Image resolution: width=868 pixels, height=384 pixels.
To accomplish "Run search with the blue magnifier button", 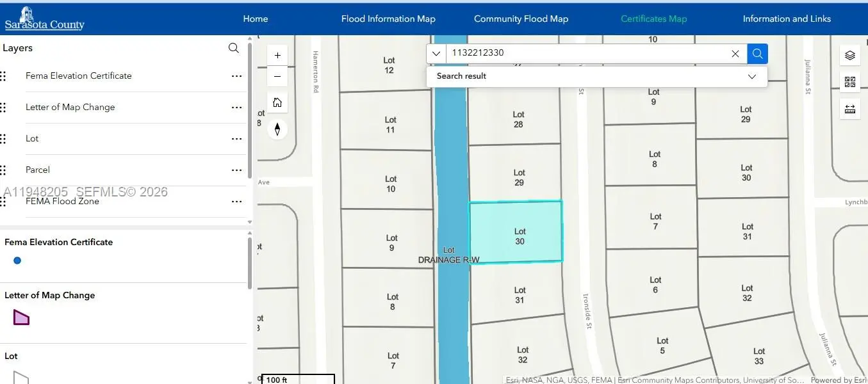I will click(757, 54).
